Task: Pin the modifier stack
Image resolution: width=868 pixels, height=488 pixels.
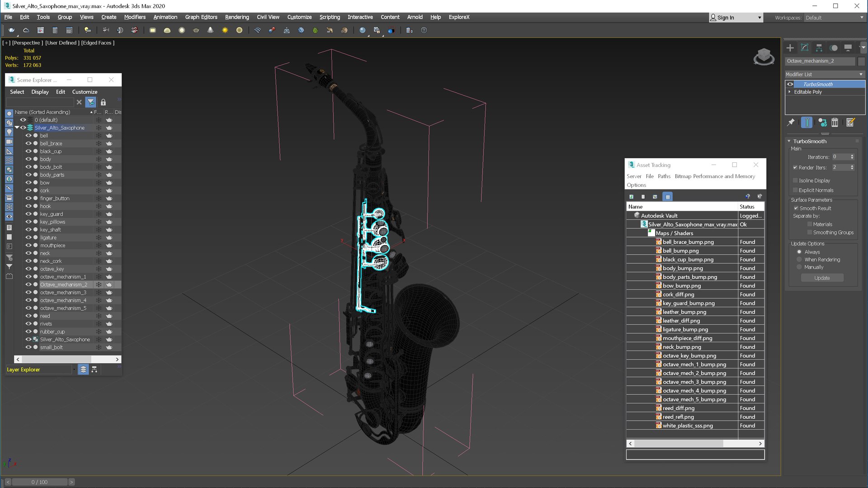Action: coord(791,122)
